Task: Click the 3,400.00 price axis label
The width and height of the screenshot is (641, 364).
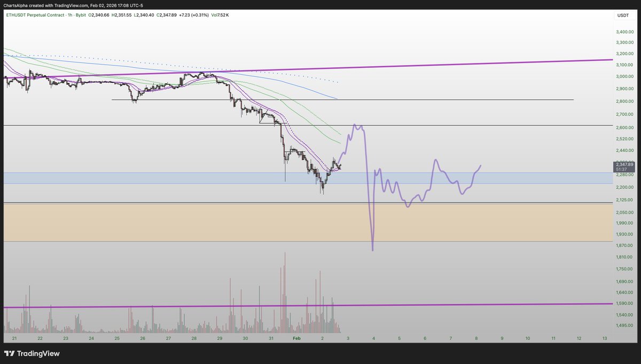Action: (624, 33)
